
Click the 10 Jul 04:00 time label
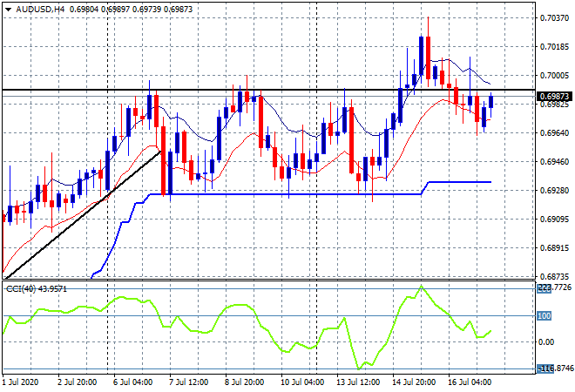click(x=302, y=382)
